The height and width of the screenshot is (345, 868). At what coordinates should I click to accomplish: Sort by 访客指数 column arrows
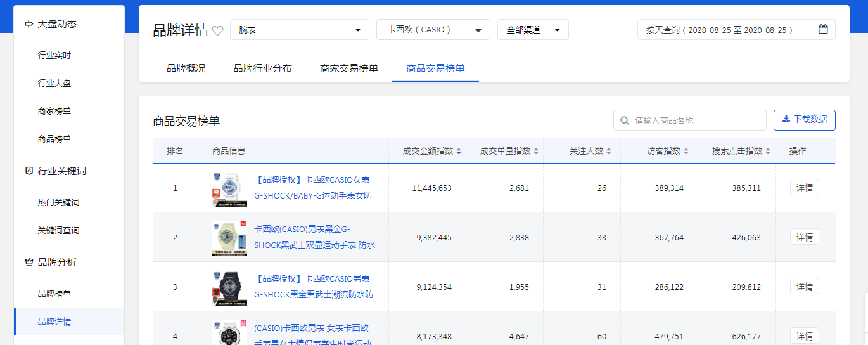point(686,151)
